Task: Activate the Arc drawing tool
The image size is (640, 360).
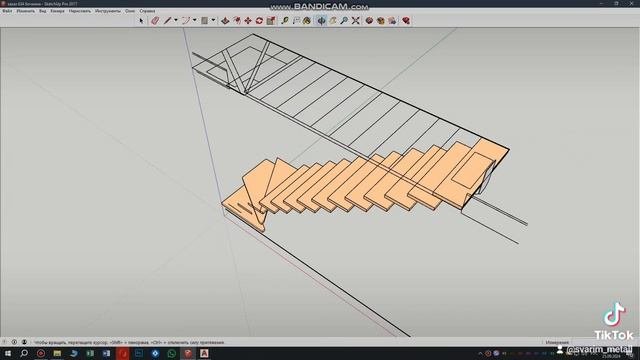Action: click(186, 20)
